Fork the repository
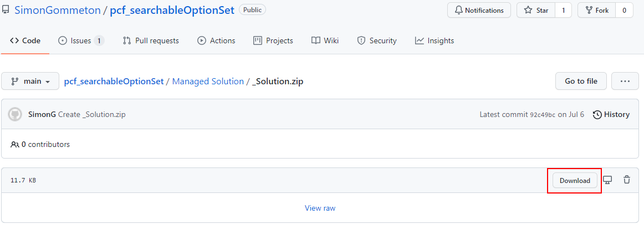644x229 pixels. (x=597, y=11)
